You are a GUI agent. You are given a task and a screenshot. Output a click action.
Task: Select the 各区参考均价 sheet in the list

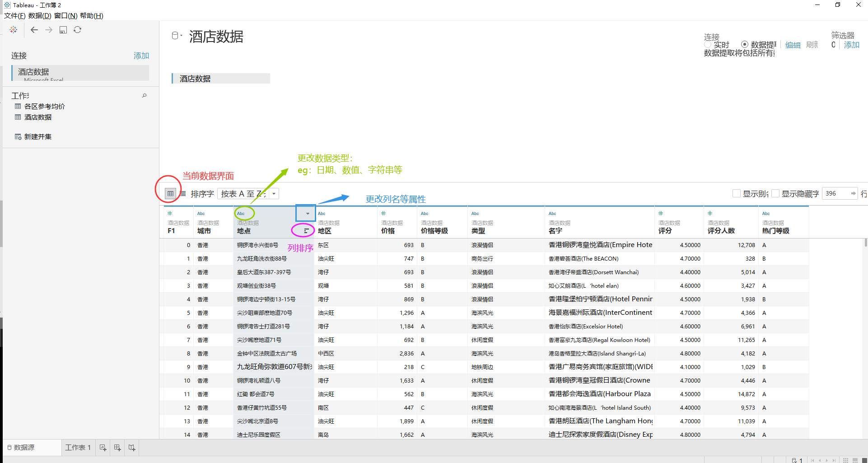coord(44,107)
